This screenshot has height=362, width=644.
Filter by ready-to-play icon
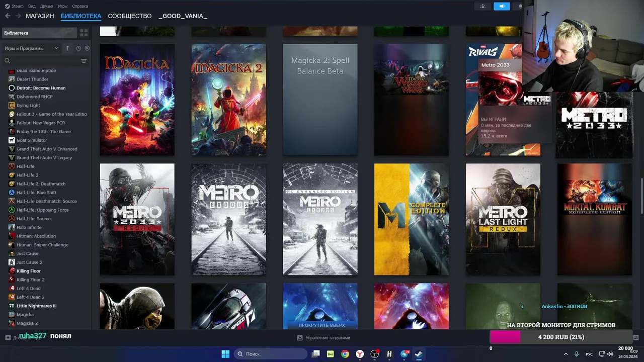pos(87,48)
